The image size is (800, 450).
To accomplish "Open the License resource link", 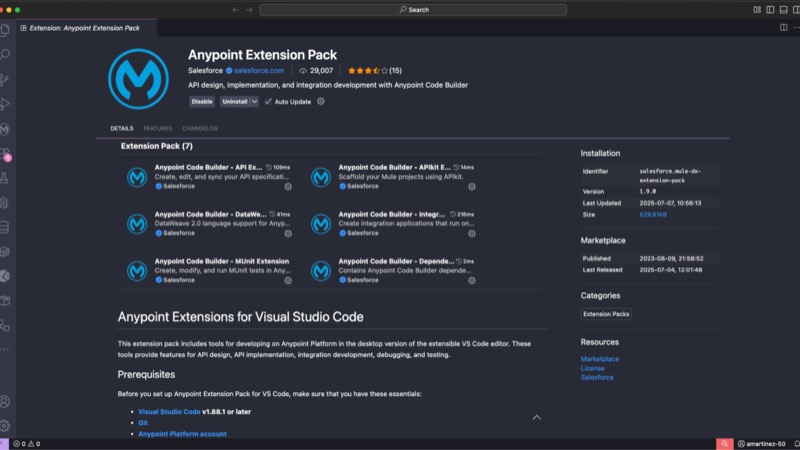I will click(592, 368).
